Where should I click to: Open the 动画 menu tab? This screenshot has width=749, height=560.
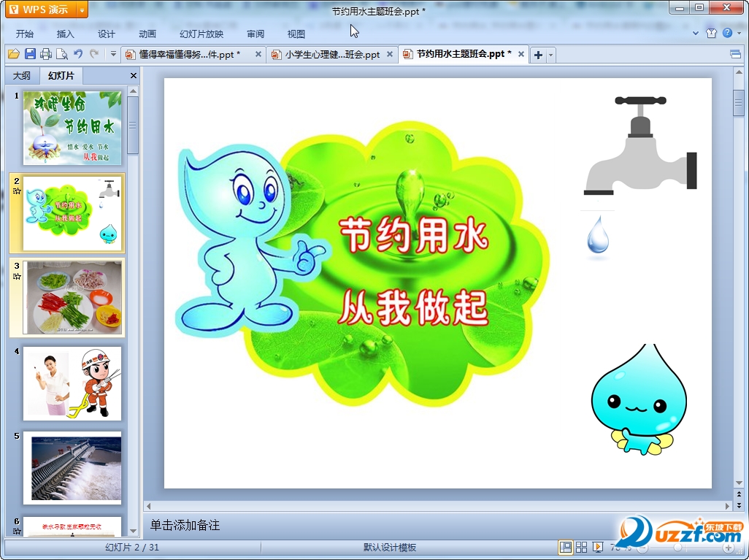pos(147,34)
